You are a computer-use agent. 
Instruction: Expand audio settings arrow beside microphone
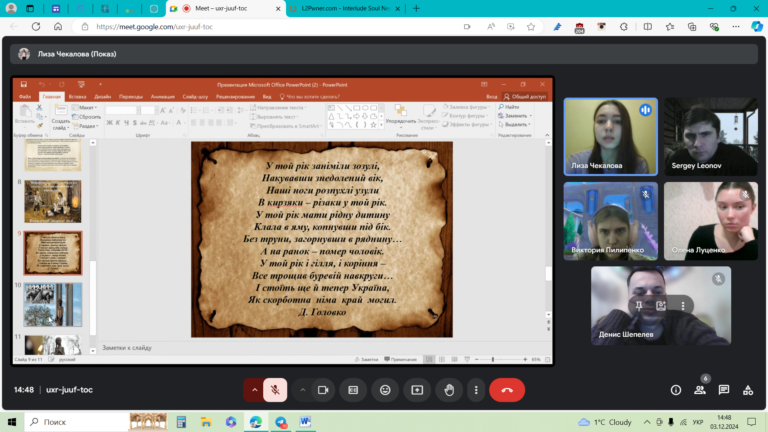coord(254,390)
